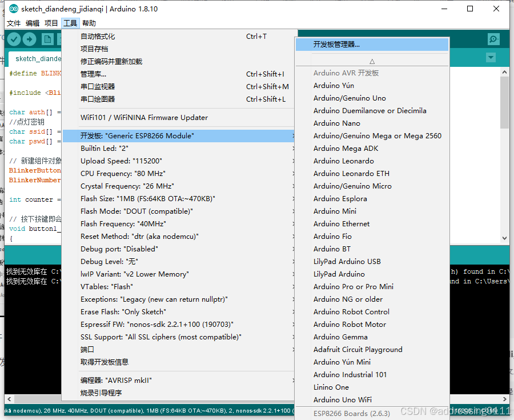Select Arduino Pro or Pro Mini
The height and width of the screenshot is (420, 514).
click(x=372, y=286)
